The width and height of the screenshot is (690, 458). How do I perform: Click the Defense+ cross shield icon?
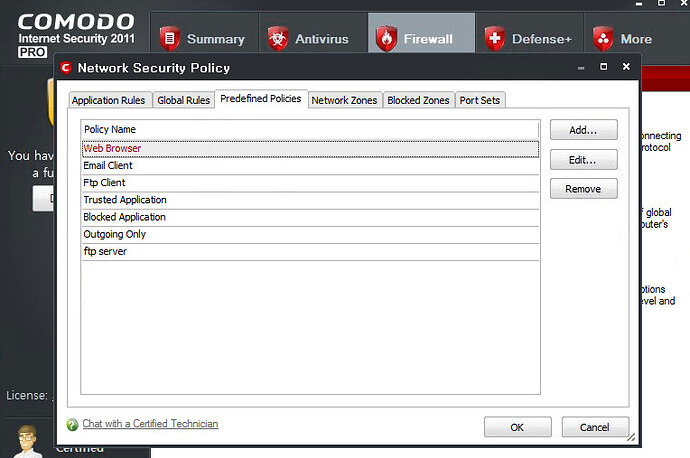point(495,39)
